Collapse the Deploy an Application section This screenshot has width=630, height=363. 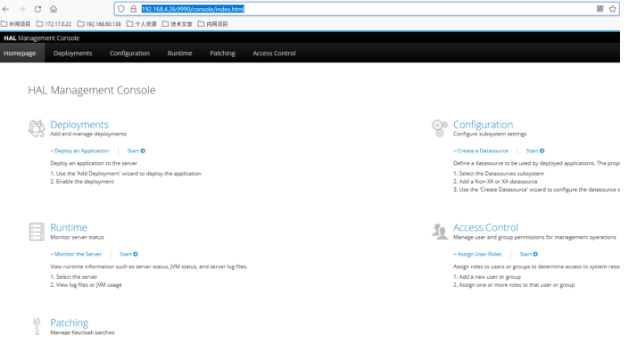[80, 151]
